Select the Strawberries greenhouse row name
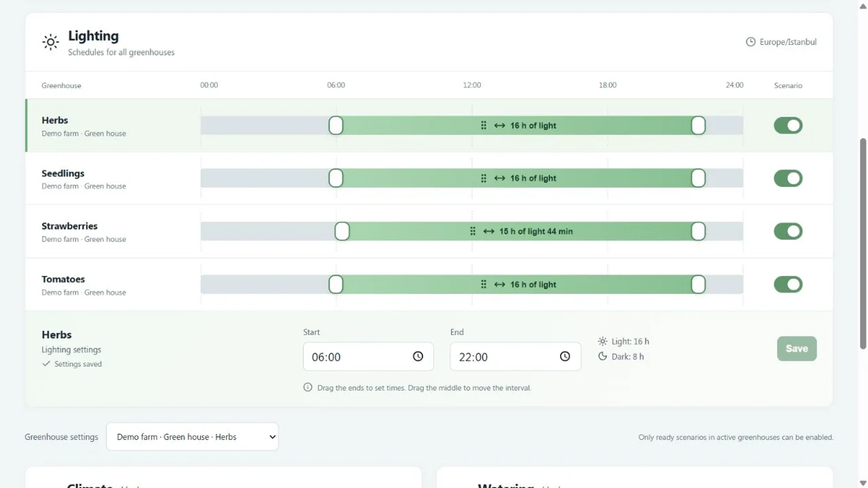 coord(70,226)
